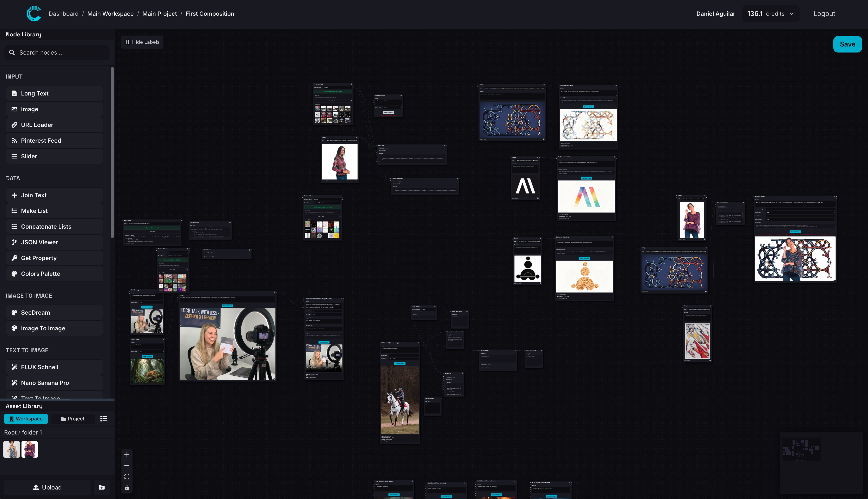Image resolution: width=868 pixels, height=499 pixels.
Task: Zoom in on the canvas
Action: click(x=127, y=454)
